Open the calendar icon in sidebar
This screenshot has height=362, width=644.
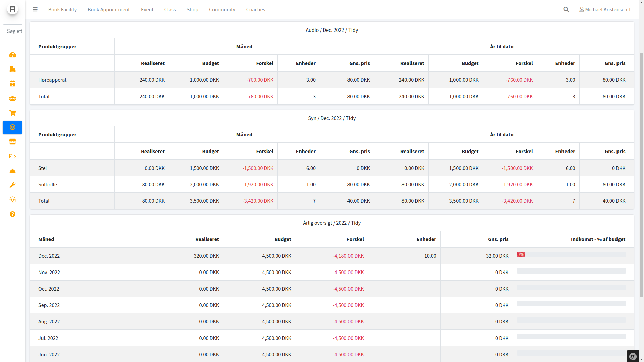coord(12,84)
